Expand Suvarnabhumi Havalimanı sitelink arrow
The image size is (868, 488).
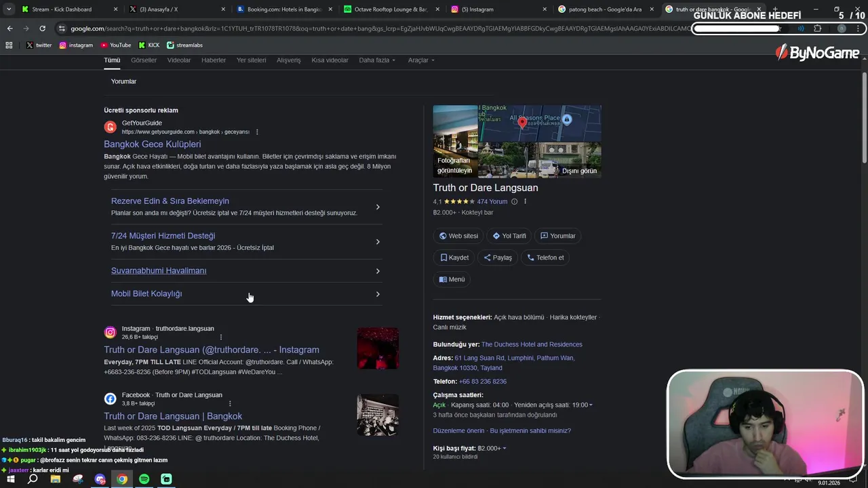[x=378, y=271]
